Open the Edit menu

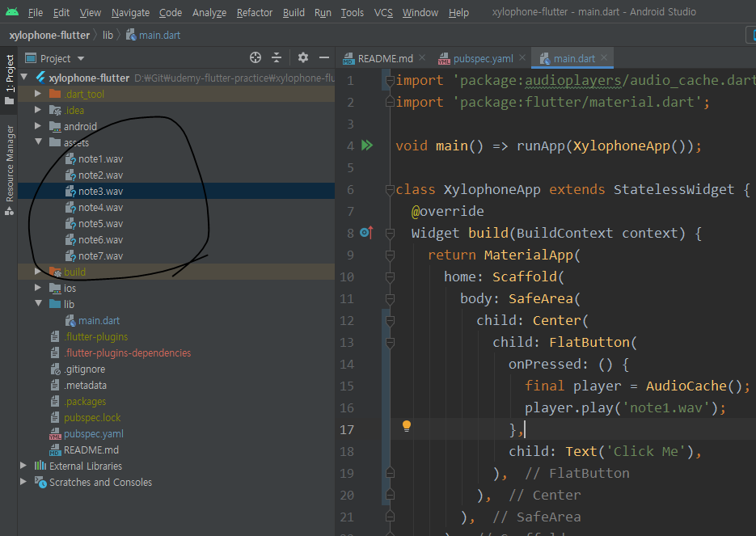[61, 13]
